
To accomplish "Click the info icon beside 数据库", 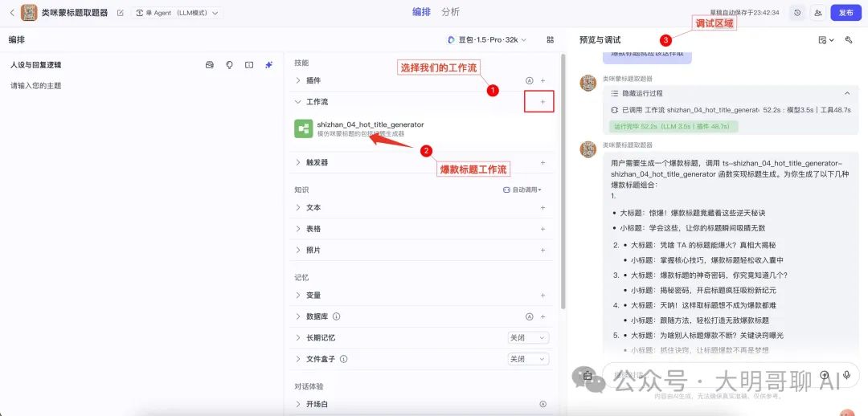I will click(337, 317).
